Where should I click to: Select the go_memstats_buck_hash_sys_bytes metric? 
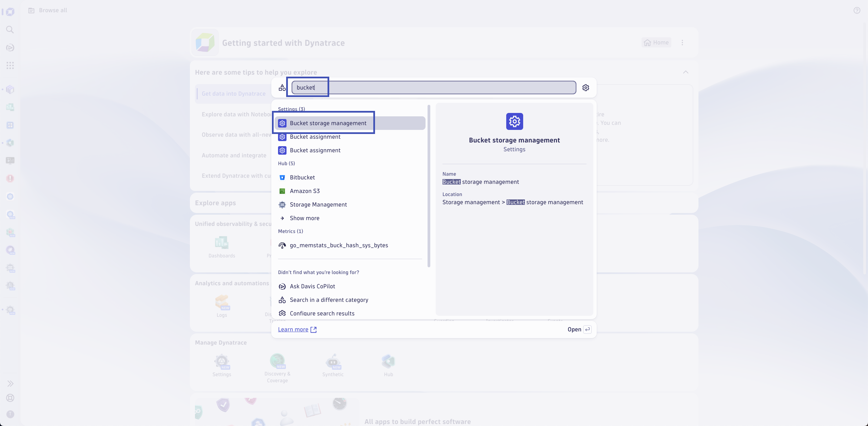(350, 245)
